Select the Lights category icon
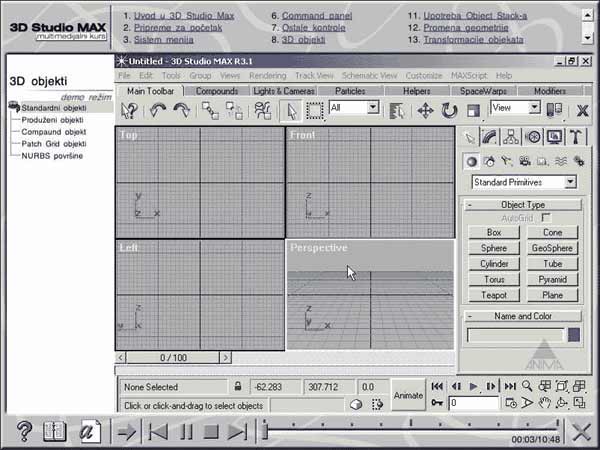The height and width of the screenshot is (450, 600). (507, 161)
